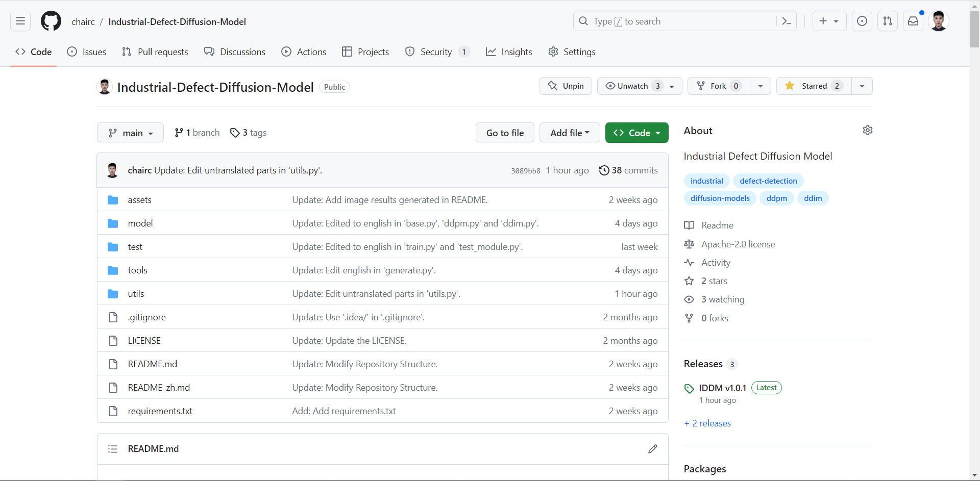Click the Unwatch button

(640, 86)
